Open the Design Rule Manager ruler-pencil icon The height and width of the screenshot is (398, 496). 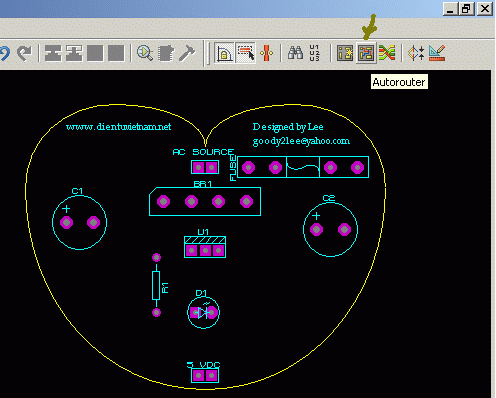click(437, 53)
